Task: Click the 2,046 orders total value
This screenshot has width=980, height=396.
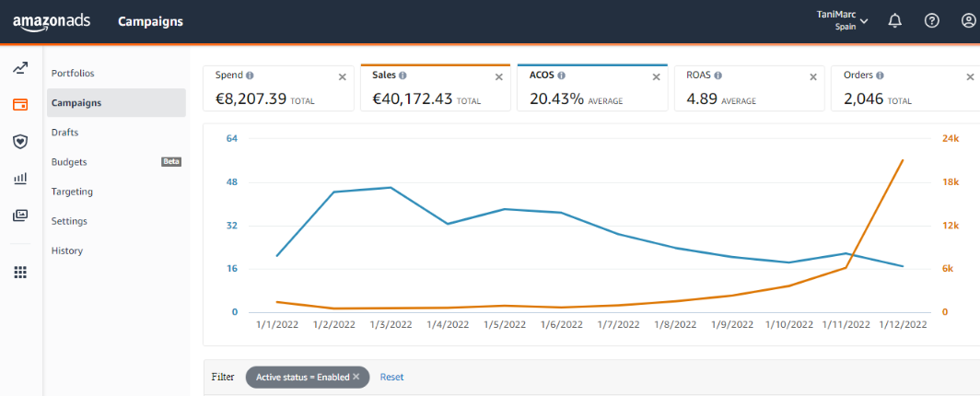Action: tap(862, 99)
